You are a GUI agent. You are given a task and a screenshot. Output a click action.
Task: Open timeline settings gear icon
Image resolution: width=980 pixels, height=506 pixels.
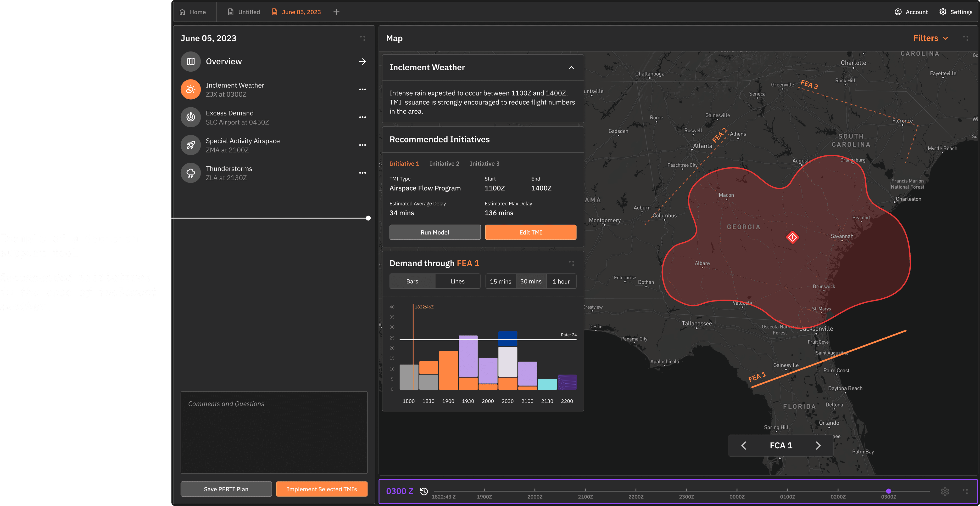point(945,491)
